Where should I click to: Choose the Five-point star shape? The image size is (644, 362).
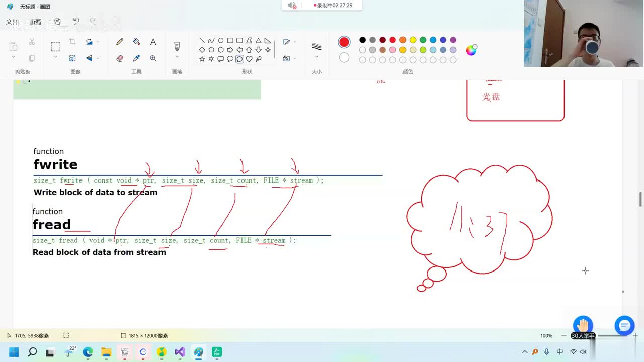coord(202,59)
